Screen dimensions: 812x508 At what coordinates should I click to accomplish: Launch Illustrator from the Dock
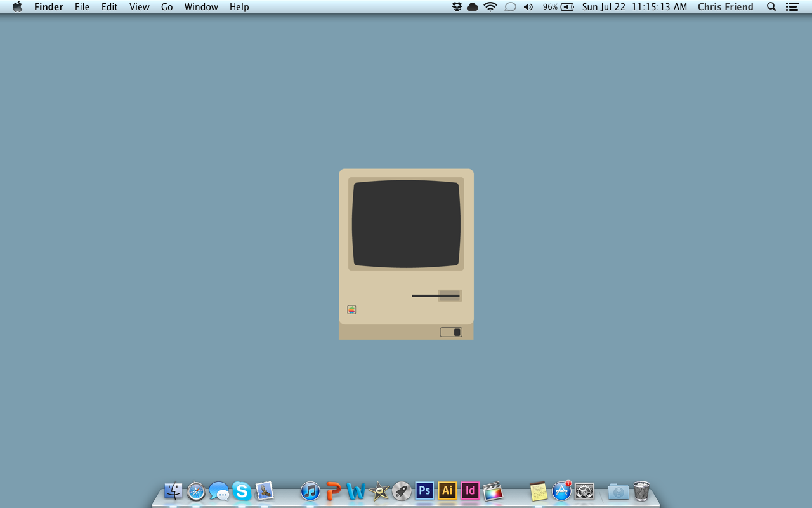[447, 491]
